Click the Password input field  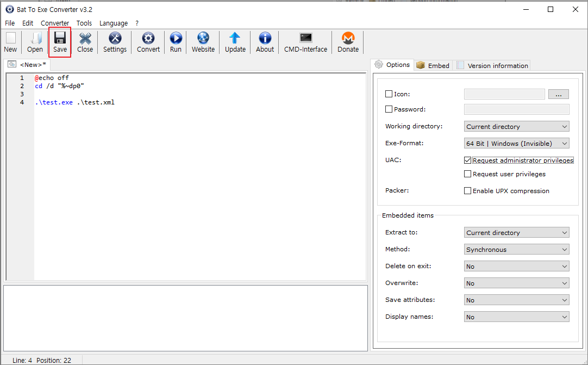[516, 109]
